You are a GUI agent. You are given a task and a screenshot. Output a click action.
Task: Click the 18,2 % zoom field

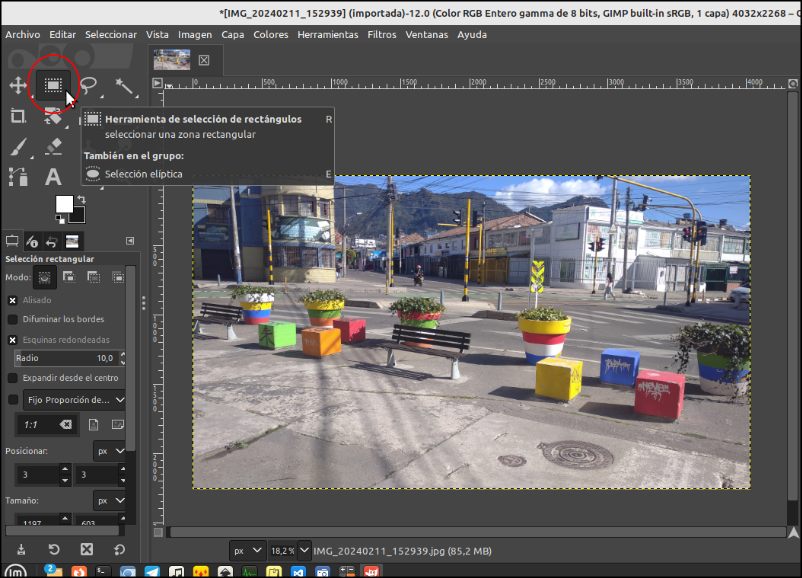pos(283,551)
